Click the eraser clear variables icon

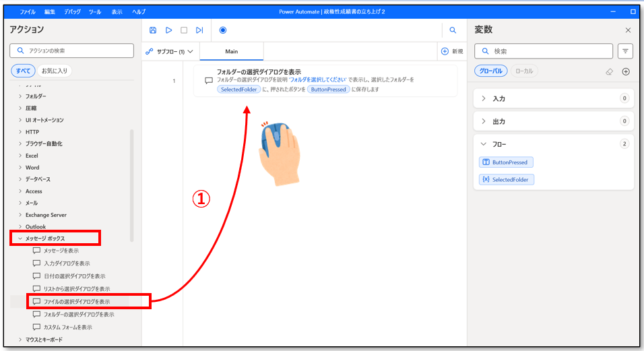click(610, 71)
